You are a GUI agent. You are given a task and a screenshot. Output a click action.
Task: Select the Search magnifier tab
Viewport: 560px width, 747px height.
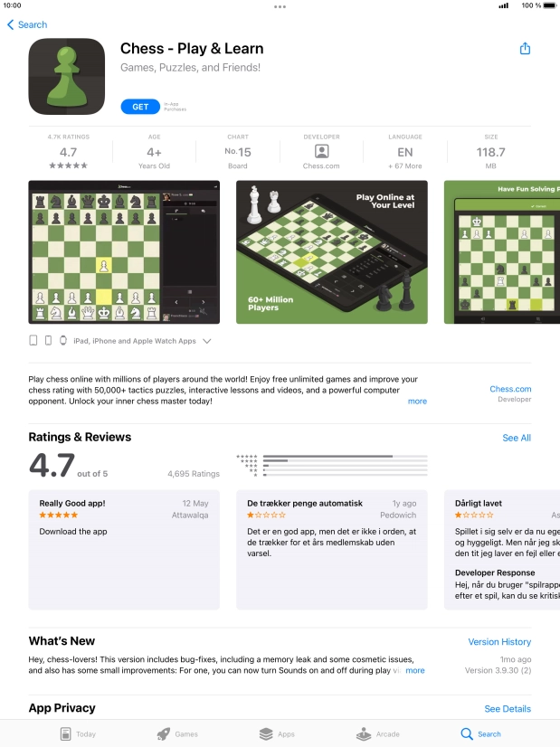480,733
